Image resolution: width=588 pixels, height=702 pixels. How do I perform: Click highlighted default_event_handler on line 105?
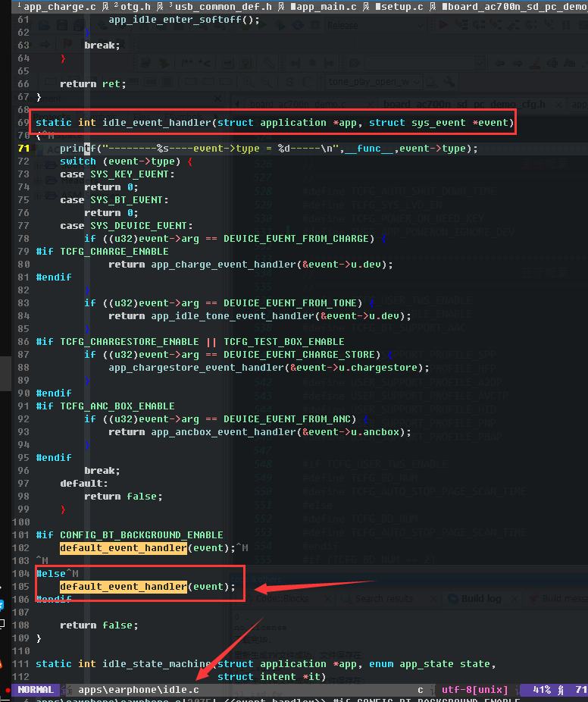pos(123,587)
